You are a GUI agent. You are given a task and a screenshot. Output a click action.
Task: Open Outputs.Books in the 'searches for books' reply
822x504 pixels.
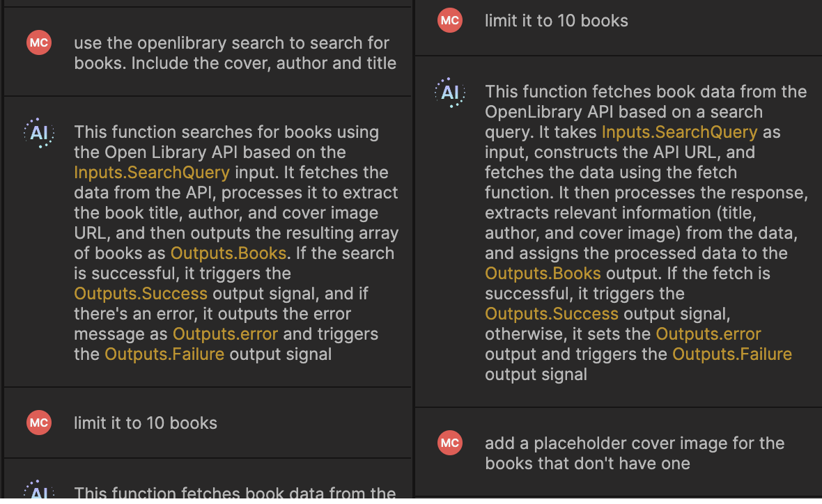tap(228, 253)
